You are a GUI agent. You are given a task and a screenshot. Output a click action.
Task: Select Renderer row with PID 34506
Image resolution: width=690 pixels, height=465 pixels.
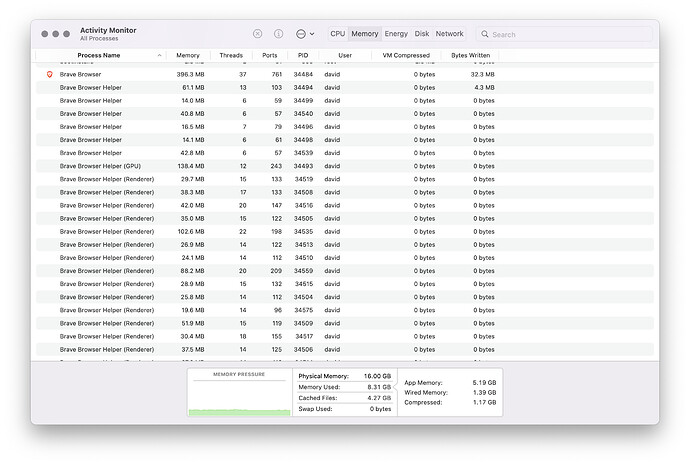pyautogui.click(x=345, y=349)
